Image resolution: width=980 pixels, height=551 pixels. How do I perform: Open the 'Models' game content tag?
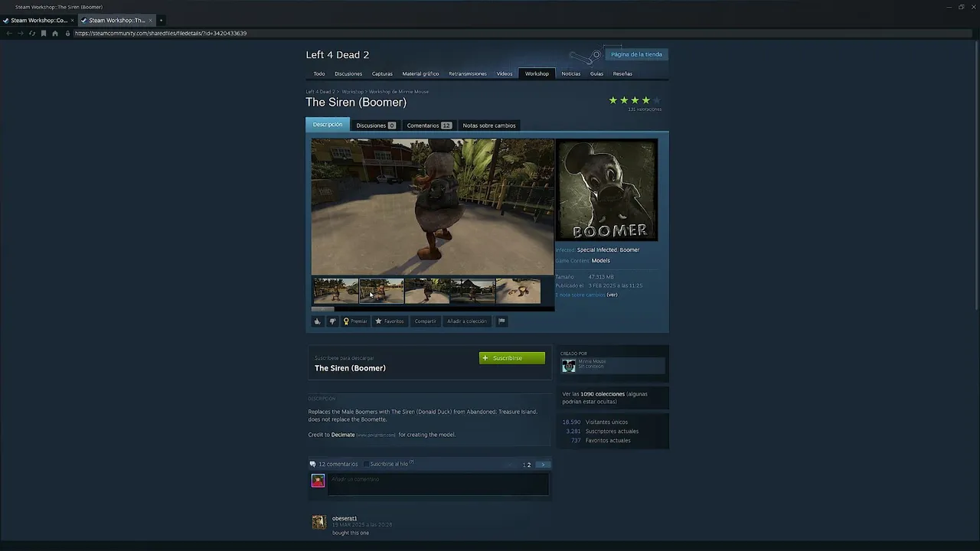coord(600,260)
